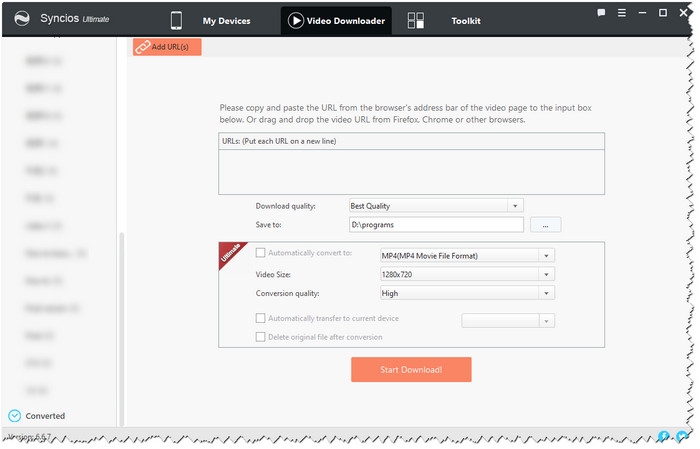The image size is (700, 449).
Task: Maximize the Syncios window
Action: (x=663, y=13)
